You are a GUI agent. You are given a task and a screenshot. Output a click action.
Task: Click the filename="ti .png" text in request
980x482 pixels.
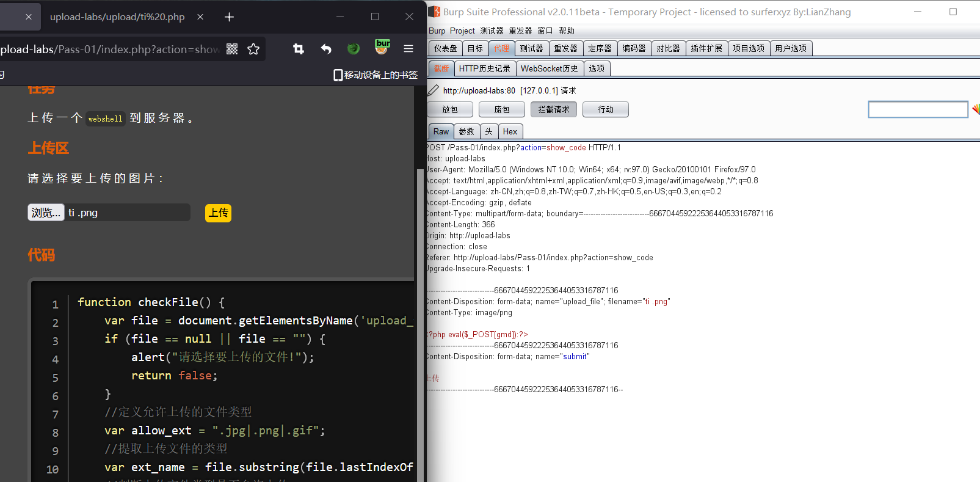pyautogui.click(x=639, y=302)
